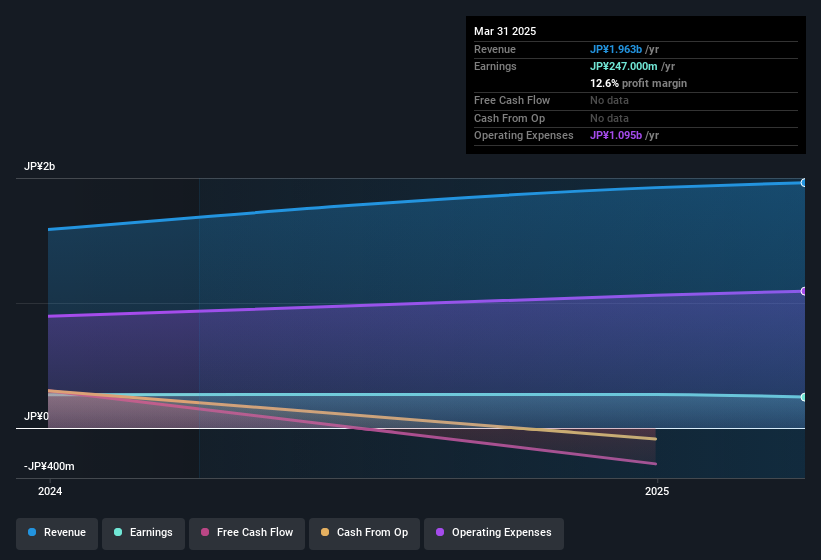This screenshot has height=560, width=821.
Task: Toggle the Earnings legend button
Action: [x=143, y=533]
